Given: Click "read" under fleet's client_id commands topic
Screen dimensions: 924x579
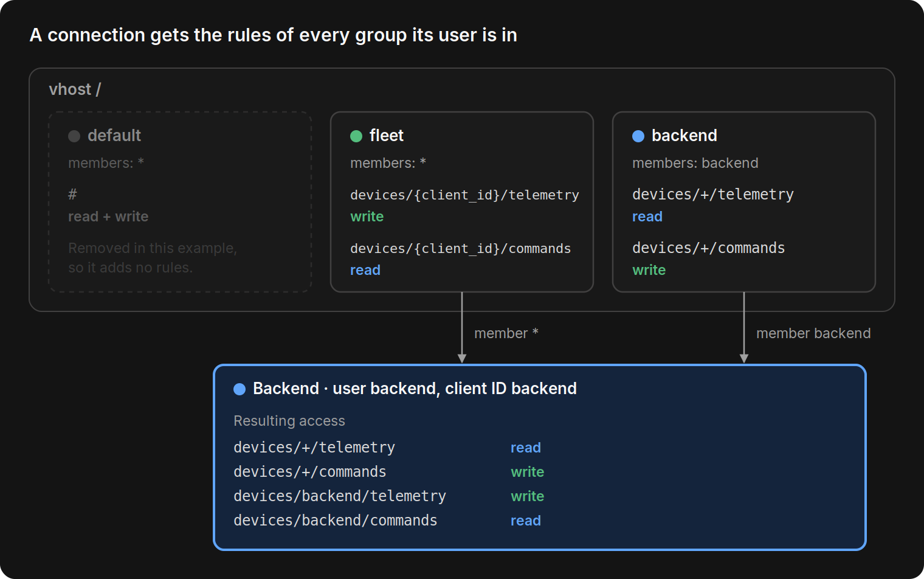Looking at the screenshot, I should [x=365, y=270].
